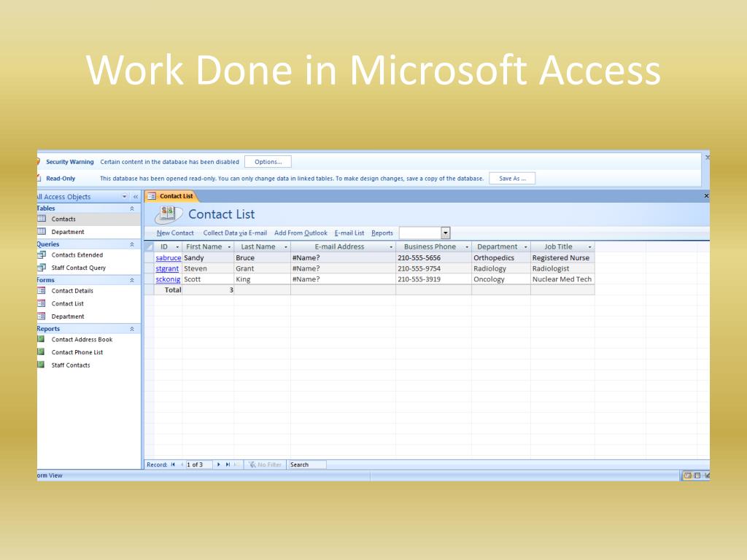Select the Department cell 'Orthopedics'
Screen dimensions: 747x560
(501, 257)
